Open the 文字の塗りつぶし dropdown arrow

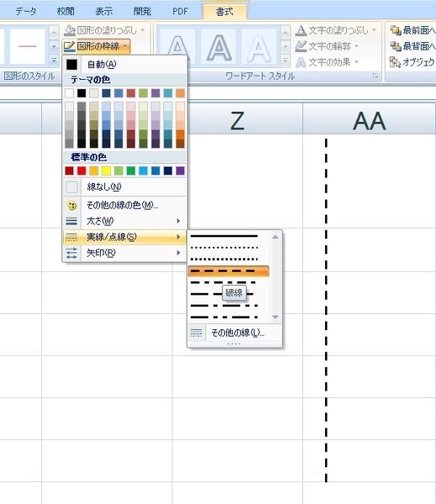[374, 30]
